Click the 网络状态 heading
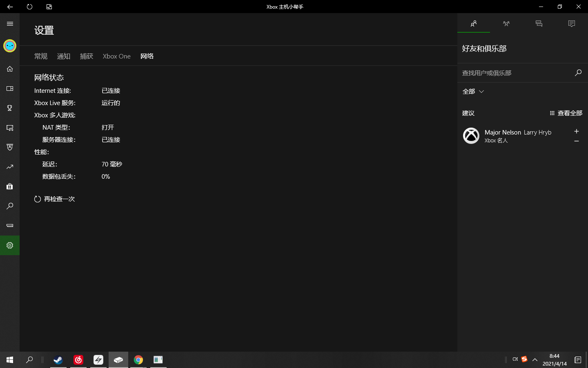Viewport: 588px width, 368px height. pyautogui.click(x=49, y=78)
